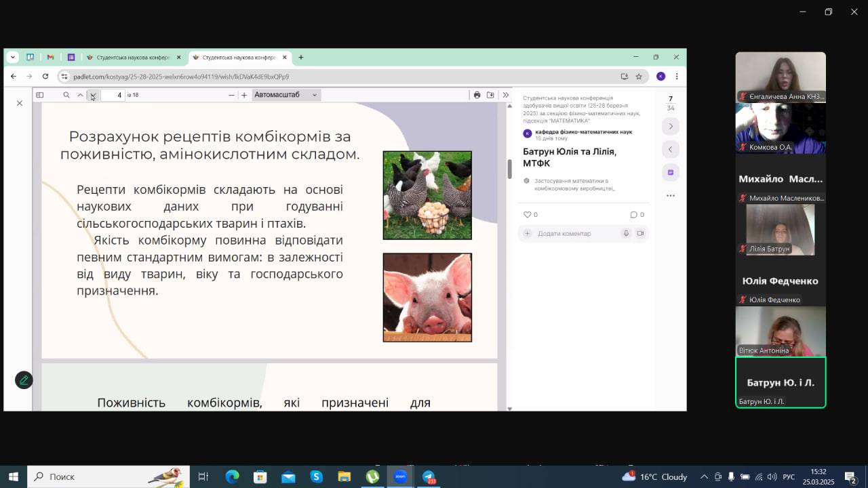This screenshot has width=868, height=488.
Task: Click the PDF vertical scrollbar thumb
Action: point(510,169)
